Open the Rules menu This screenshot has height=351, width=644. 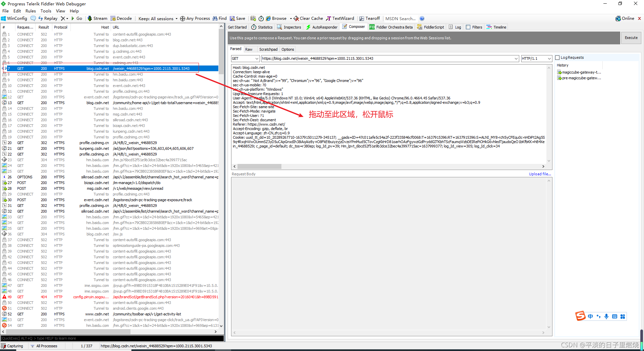31,11
